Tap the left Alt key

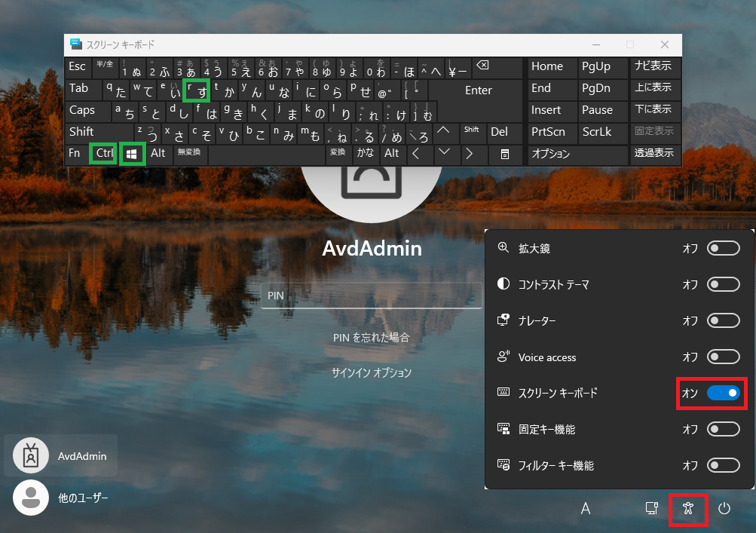(160, 155)
